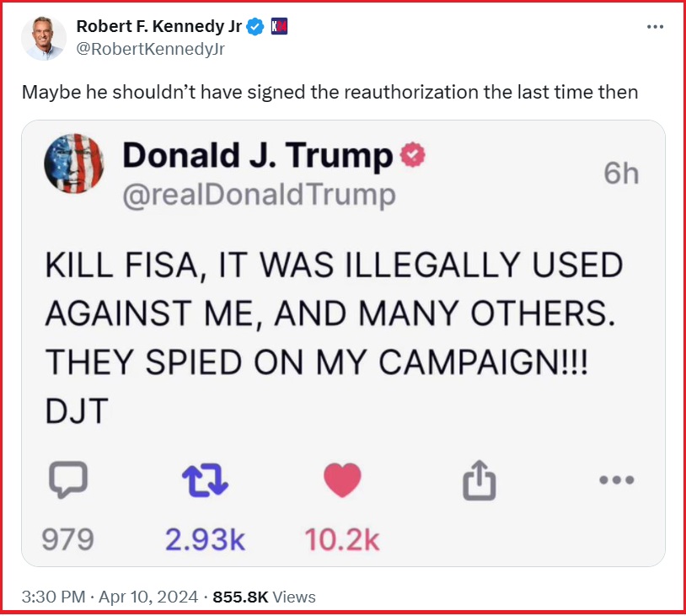The height and width of the screenshot is (616, 686).
Task: Click the 979 replies count
Action: [67, 539]
